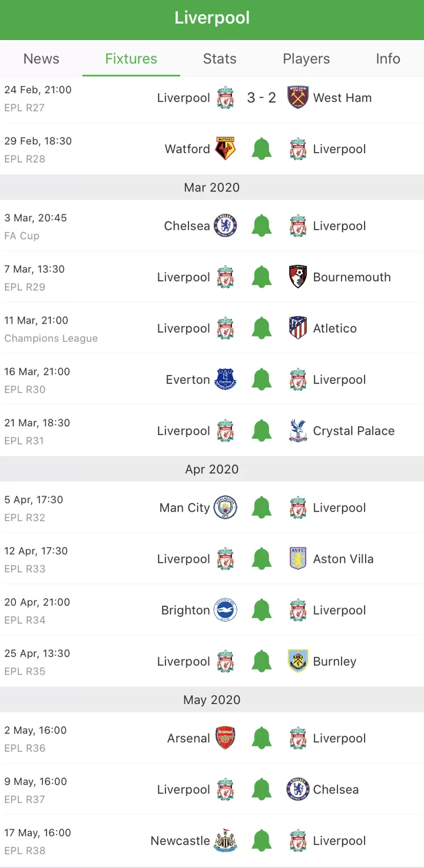The width and height of the screenshot is (424, 868).
Task: Tap the Chelsea crest in FA Cup fixture
Action: tap(226, 226)
